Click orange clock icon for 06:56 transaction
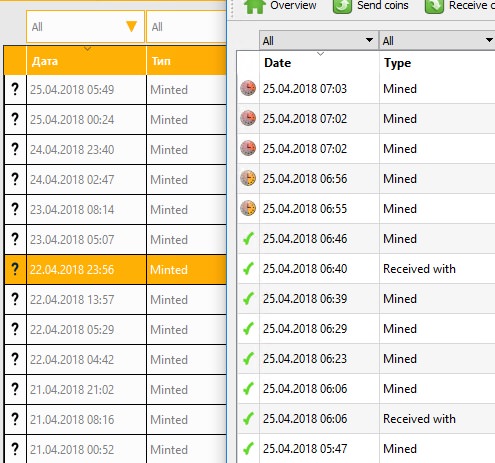 248,178
